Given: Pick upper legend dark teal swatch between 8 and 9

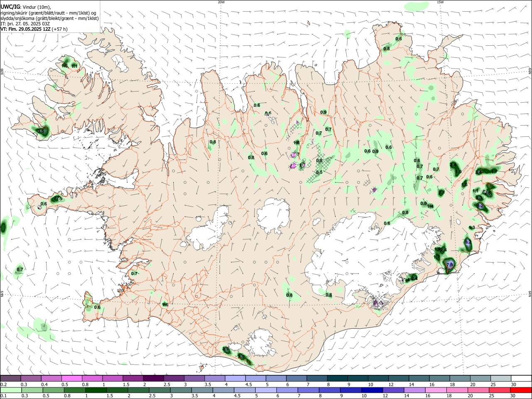Looking at the screenshot, I should (337, 378).
